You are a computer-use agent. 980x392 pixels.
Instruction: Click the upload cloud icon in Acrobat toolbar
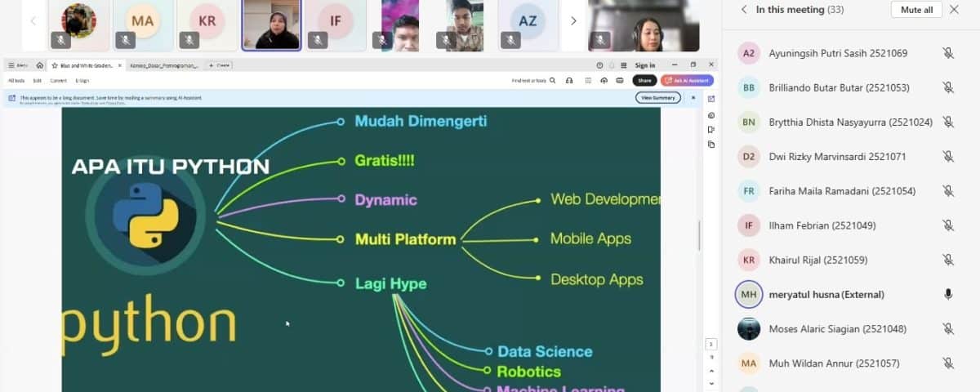coord(604,81)
